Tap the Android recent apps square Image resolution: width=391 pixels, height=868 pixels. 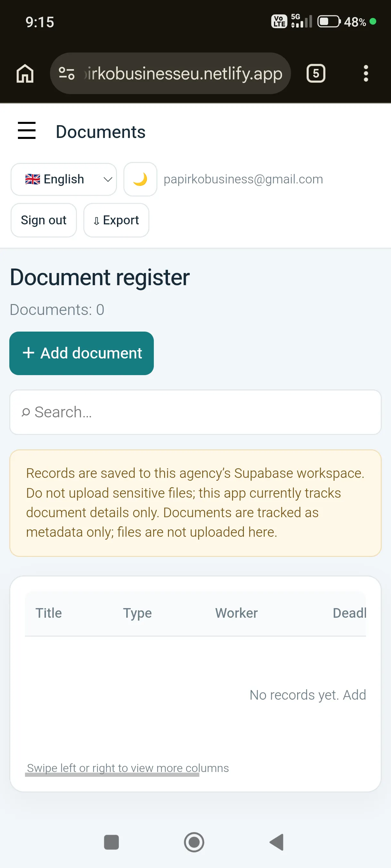point(111,842)
